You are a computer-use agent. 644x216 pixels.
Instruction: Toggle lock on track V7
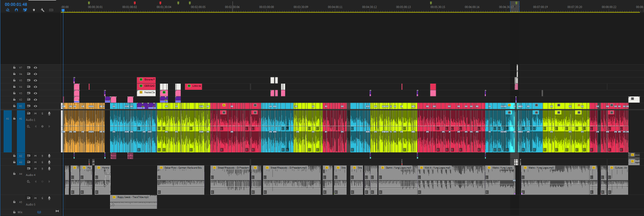(x=14, y=68)
